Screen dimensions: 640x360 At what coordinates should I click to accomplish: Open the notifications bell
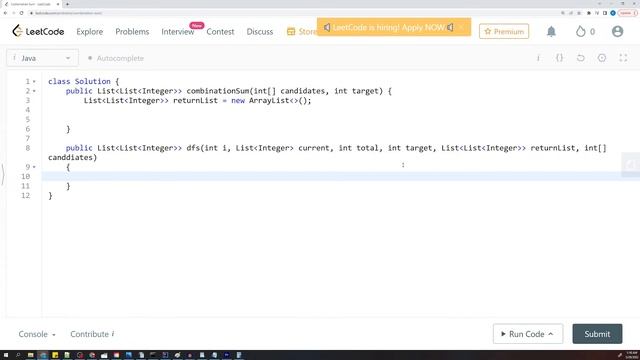pos(551,31)
